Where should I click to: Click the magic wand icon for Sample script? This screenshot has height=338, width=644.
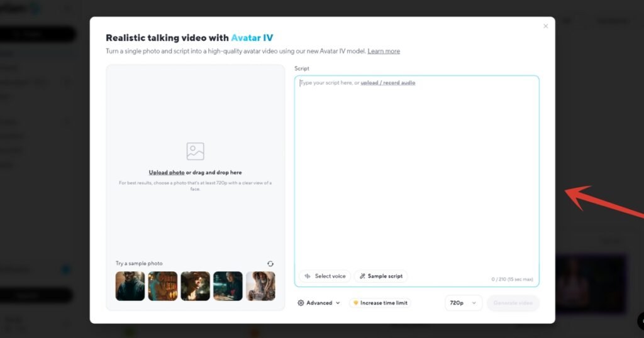(362, 276)
